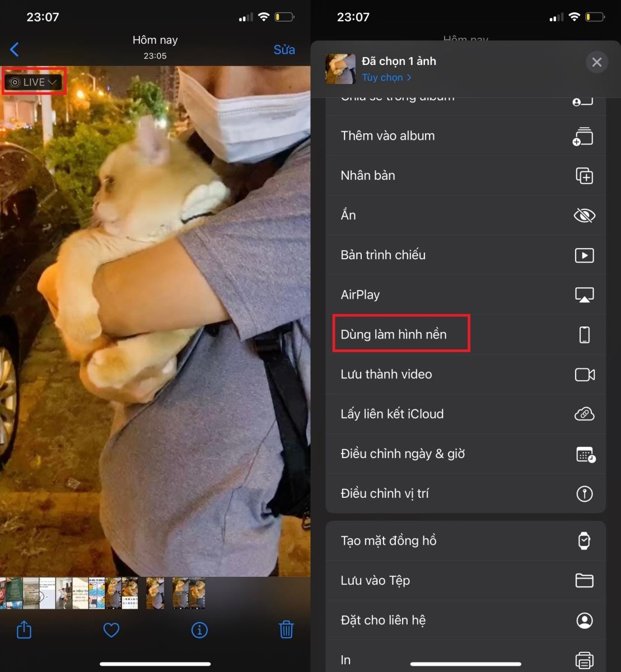The width and height of the screenshot is (621, 672).
Task: Click the location icon beside Điều chỉnh vị trí
Action: coord(584,493)
